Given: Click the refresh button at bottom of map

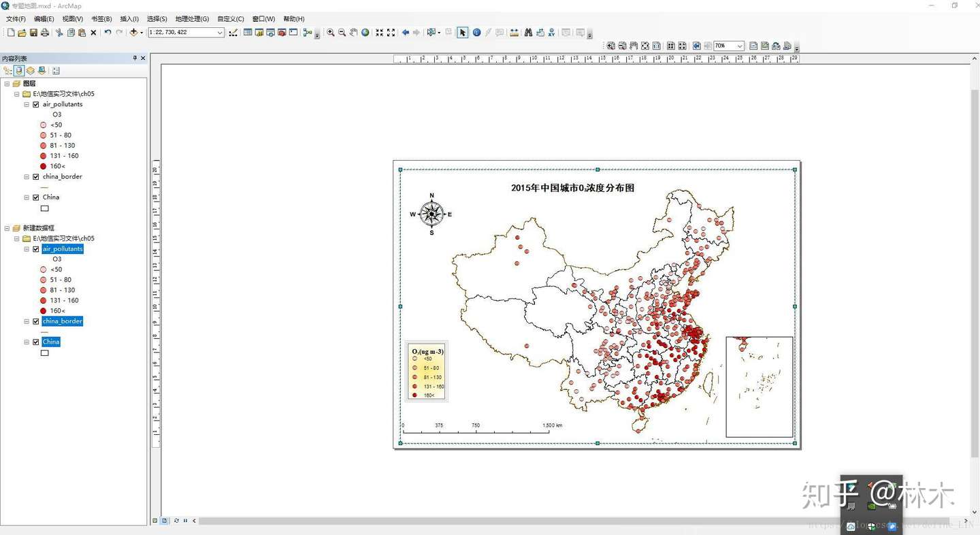Looking at the screenshot, I should [x=176, y=521].
